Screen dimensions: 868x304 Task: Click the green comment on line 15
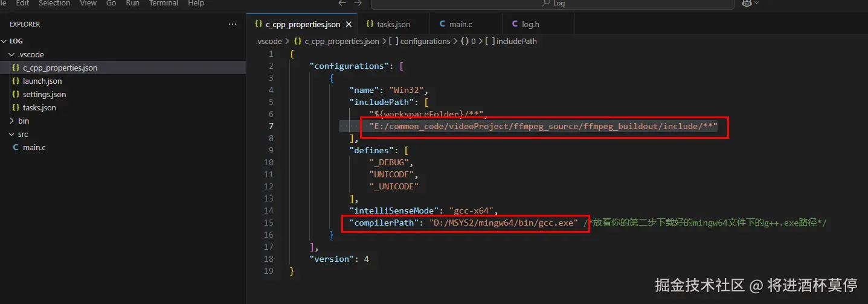point(705,223)
